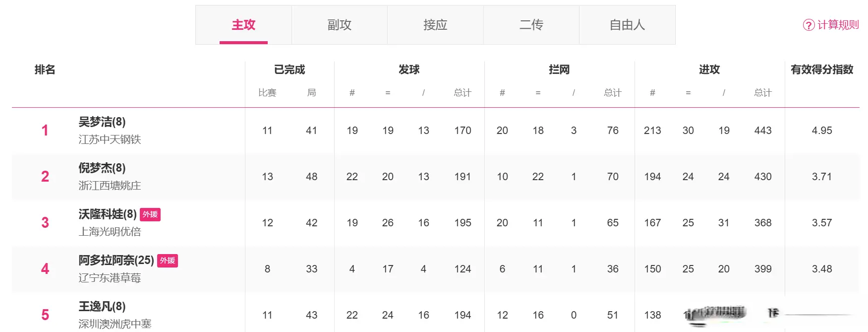
Task: Select the 二传 tab
Action: 531,25
